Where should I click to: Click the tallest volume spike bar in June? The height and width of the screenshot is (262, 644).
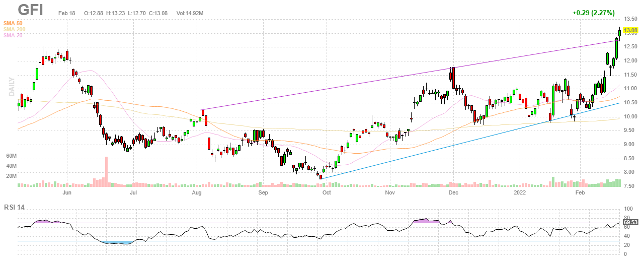(x=106, y=171)
